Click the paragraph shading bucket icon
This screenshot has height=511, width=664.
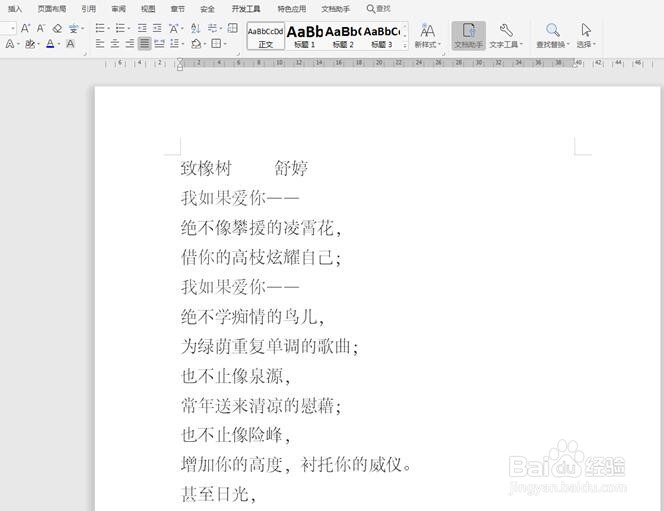196,44
